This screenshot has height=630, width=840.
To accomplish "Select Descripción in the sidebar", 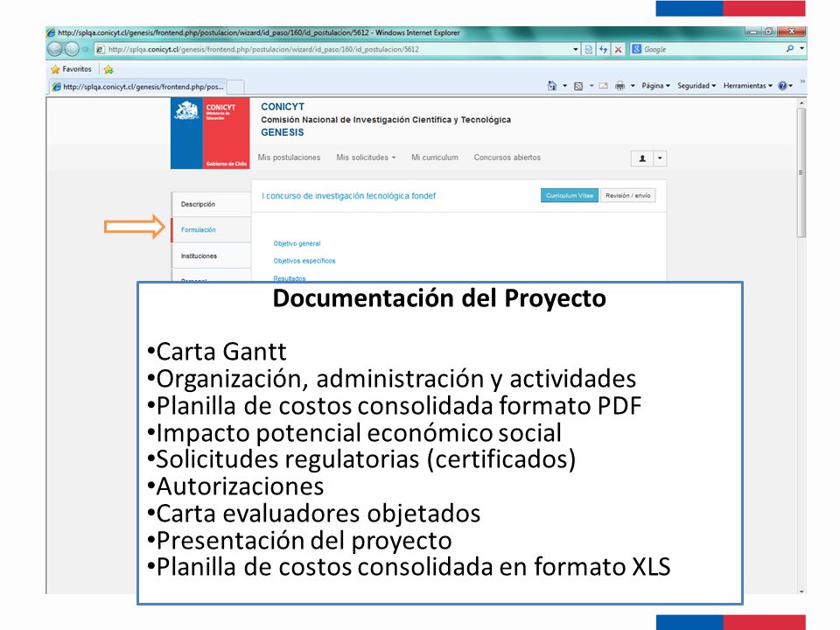I will click(x=211, y=204).
